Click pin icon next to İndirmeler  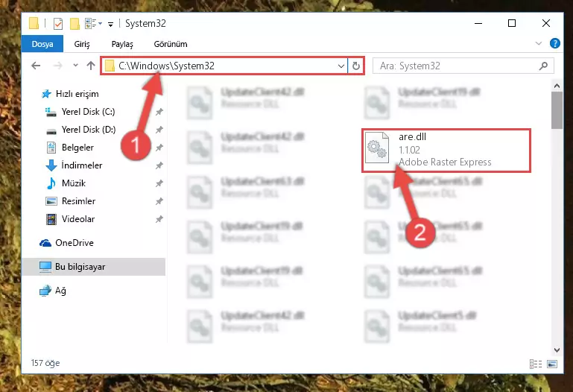(x=159, y=165)
